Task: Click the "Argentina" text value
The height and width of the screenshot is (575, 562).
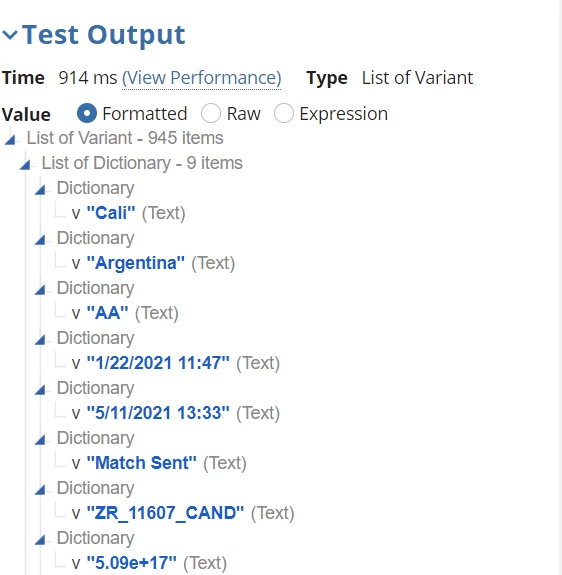Action: point(136,263)
